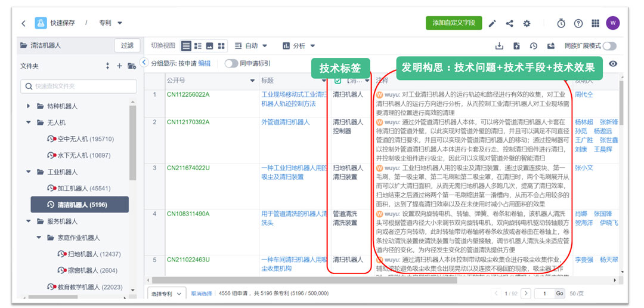644x308 pixels.
Task: Open the help question mark icon
Action: [578, 23]
